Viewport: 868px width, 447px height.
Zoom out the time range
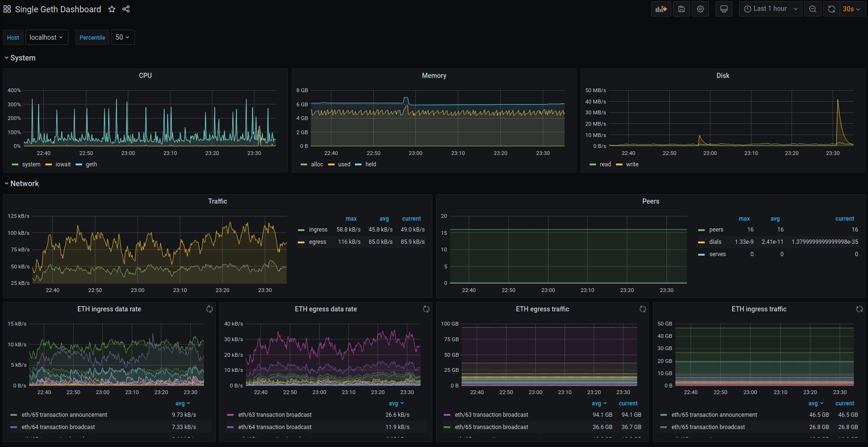click(813, 9)
